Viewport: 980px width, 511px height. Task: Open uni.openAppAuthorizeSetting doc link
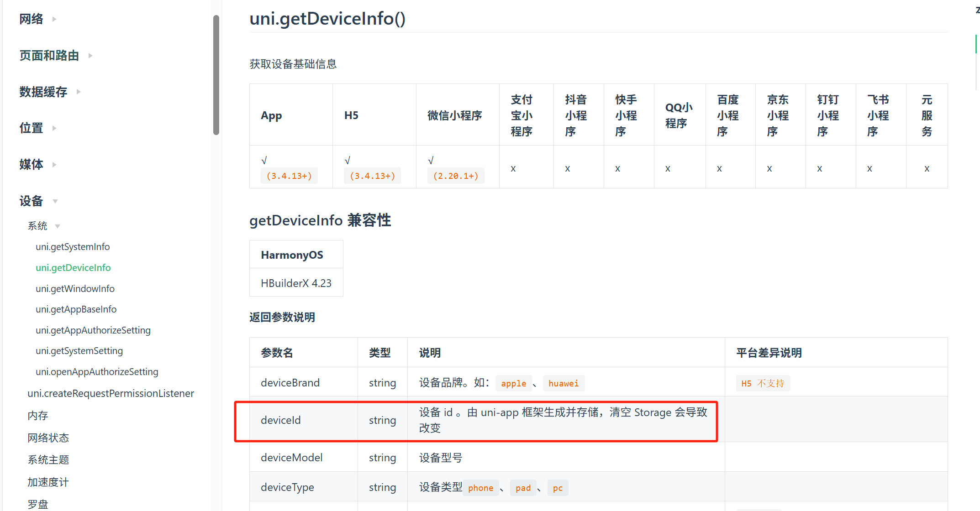pos(97,372)
